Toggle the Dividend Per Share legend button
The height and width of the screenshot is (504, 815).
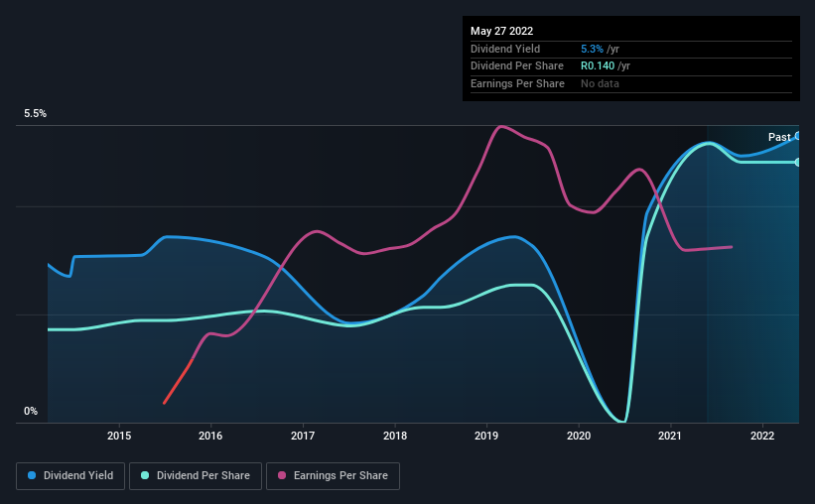pyautogui.click(x=196, y=476)
